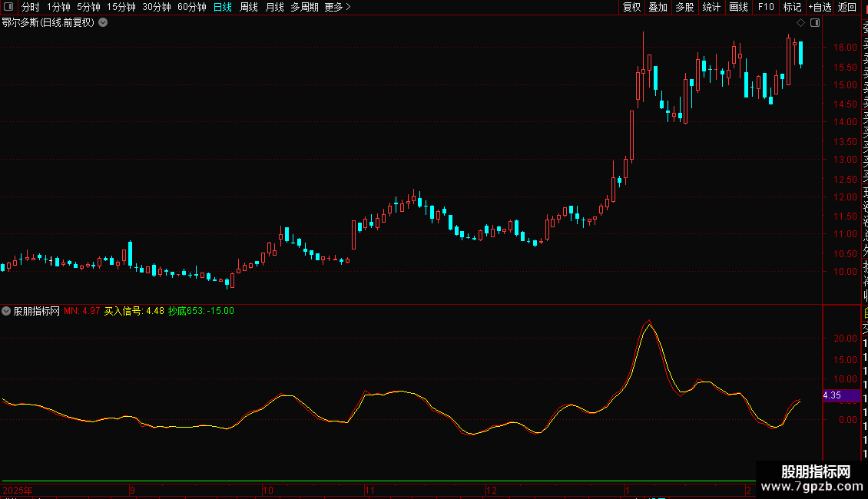Click the 叠加 overlay button

coord(658,7)
